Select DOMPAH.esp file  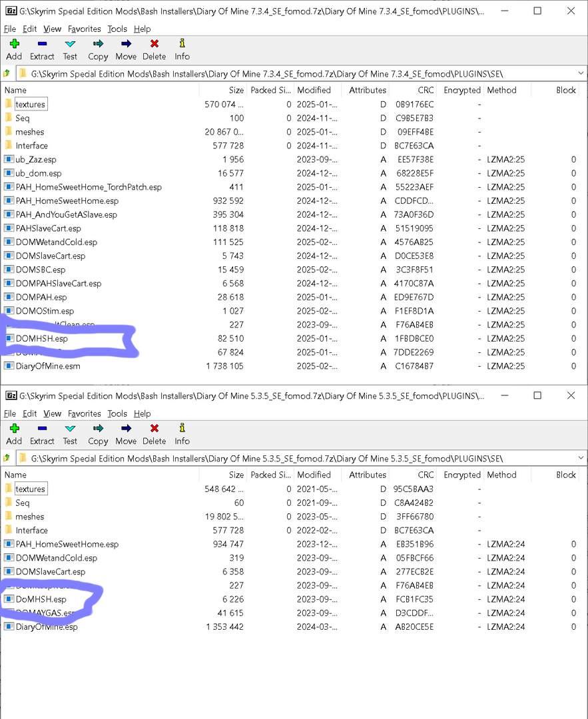point(41,297)
